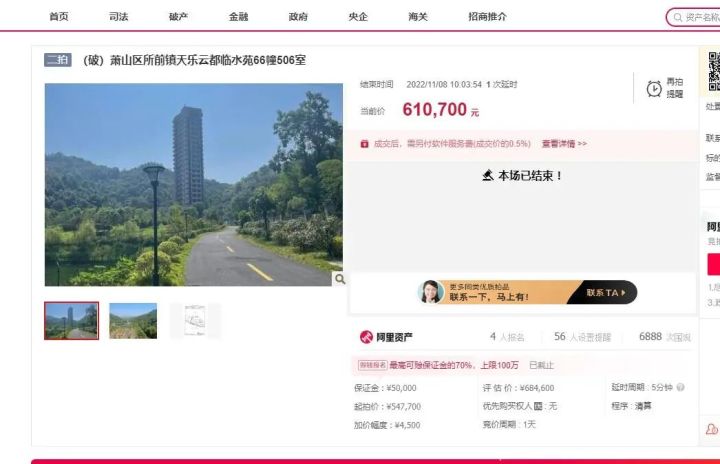720x464 pixels.
Task: Click the QR code at top right
Action: click(713, 68)
